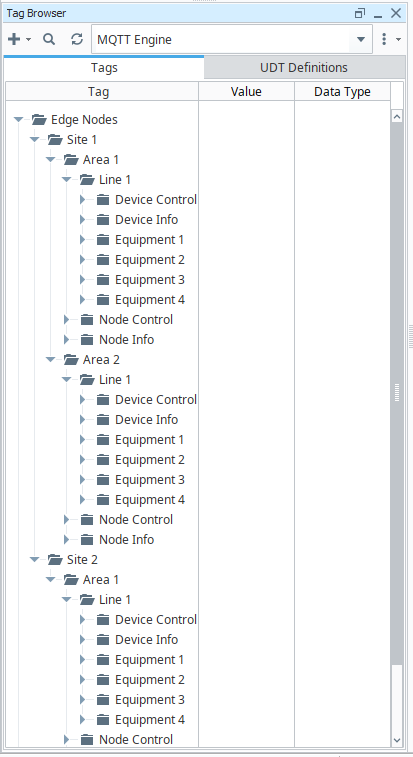Click the vertical scrollbar down arrow
The height and width of the screenshot is (757, 413).
(x=397, y=740)
